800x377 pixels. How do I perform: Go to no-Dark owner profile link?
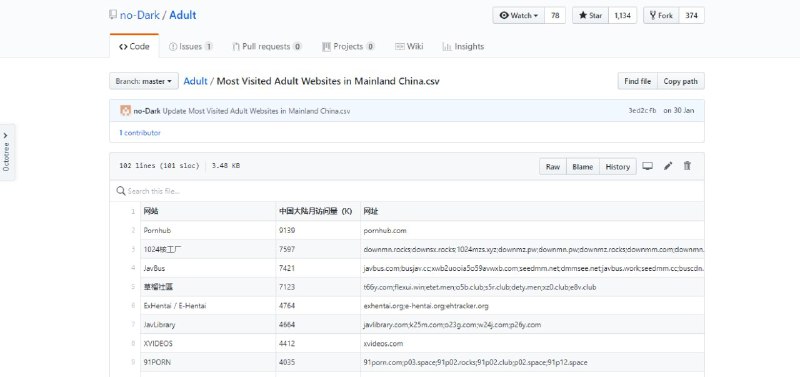coord(139,15)
